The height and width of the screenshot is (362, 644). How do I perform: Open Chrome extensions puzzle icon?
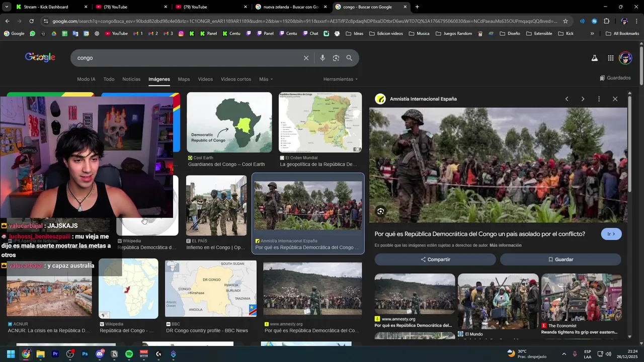606,21
